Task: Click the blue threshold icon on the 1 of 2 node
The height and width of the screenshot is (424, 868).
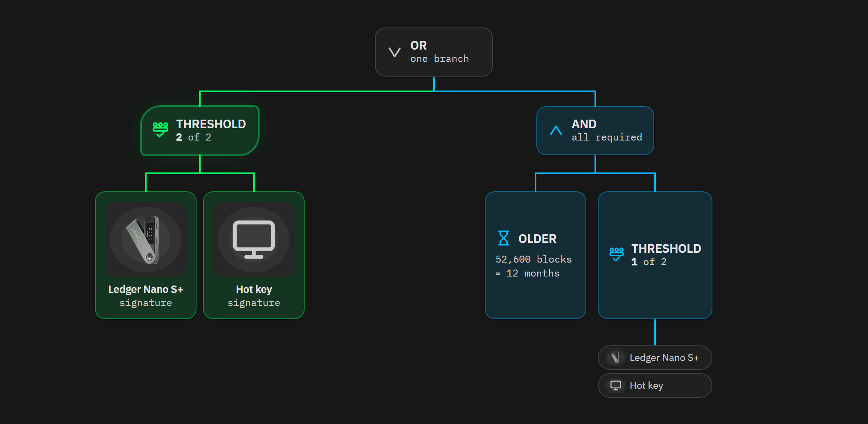Action: tap(617, 254)
